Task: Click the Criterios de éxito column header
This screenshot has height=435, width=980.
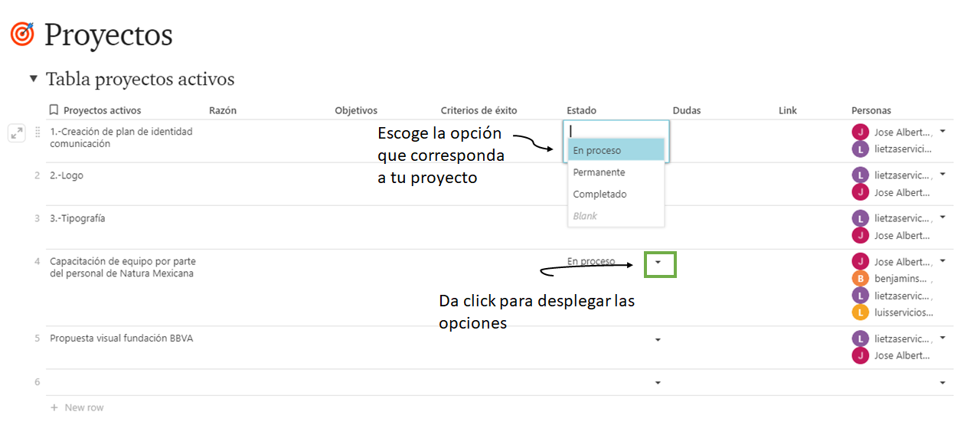Action: click(479, 110)
